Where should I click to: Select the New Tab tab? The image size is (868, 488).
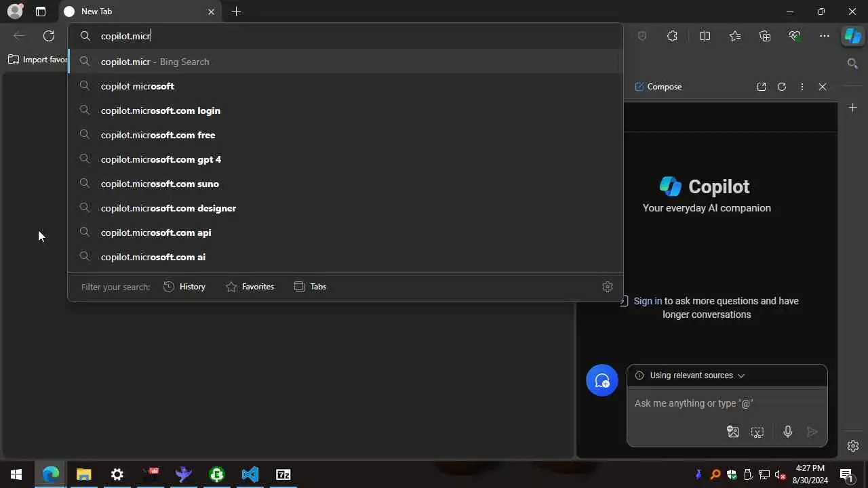[140, 12]
